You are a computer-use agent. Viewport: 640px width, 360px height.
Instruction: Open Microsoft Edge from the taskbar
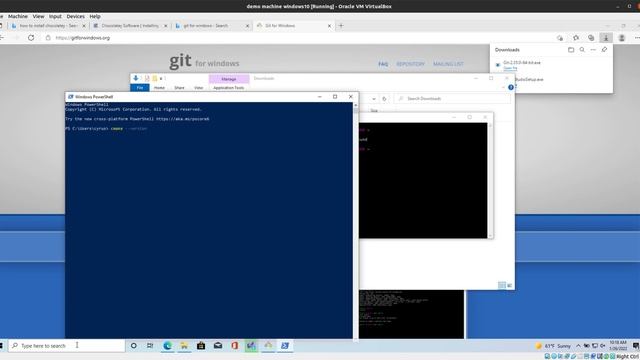(x=167, y=346)
